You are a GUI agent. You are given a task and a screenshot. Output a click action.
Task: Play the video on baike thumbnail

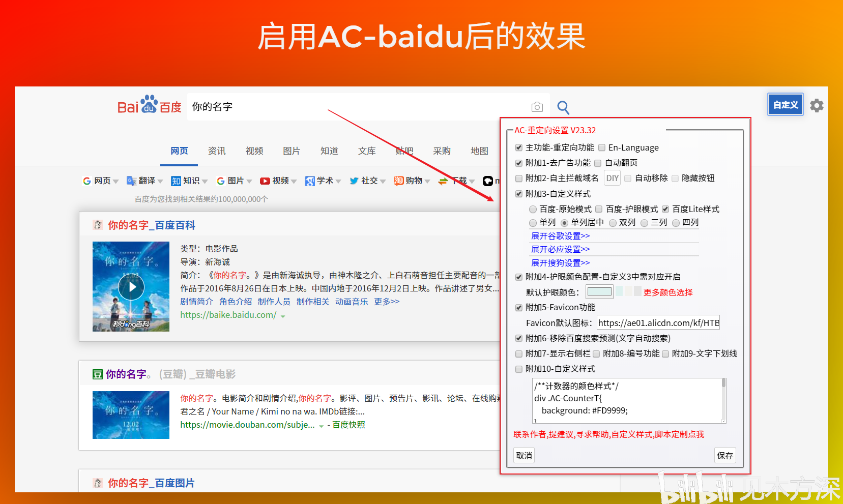point(131,287)
